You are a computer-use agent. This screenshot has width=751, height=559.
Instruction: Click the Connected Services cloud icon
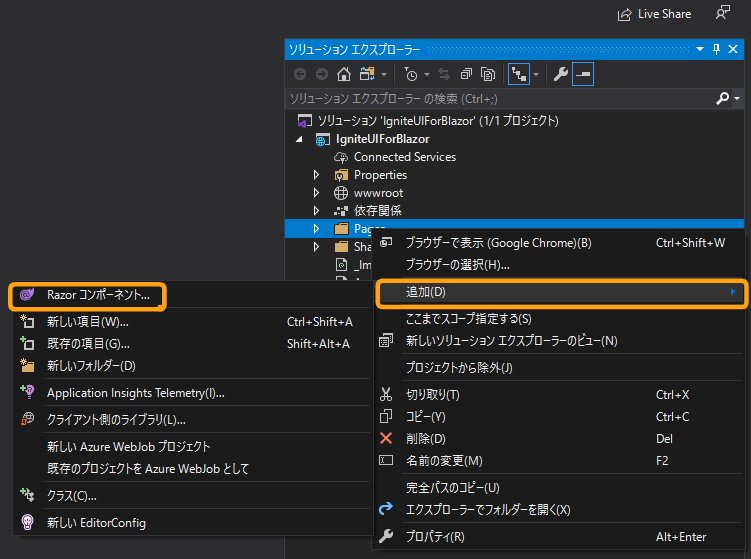(x=341, y=157)
